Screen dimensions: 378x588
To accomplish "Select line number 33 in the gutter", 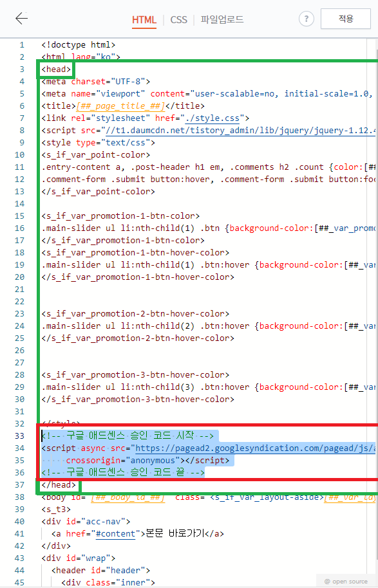I will point(19,436).
